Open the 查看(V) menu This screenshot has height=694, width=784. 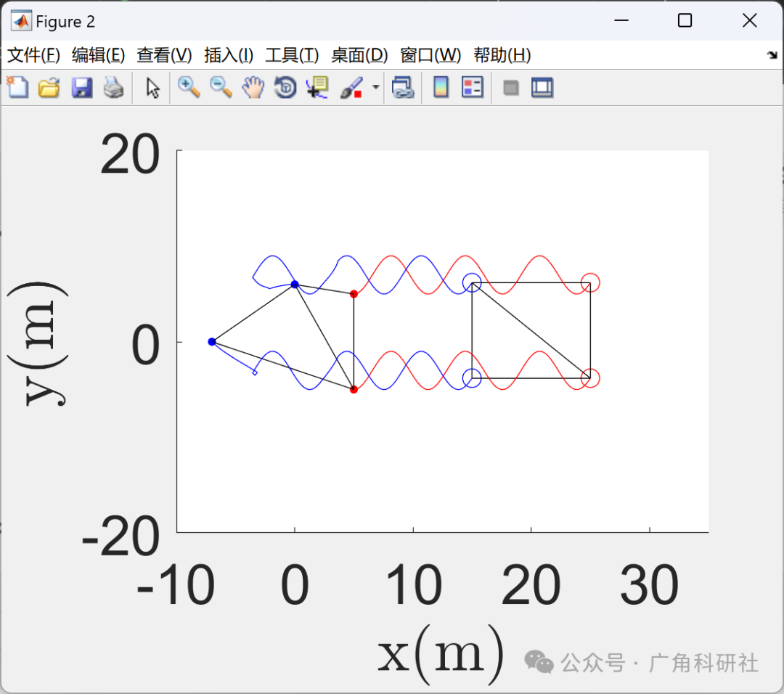(x=165, y=55)
